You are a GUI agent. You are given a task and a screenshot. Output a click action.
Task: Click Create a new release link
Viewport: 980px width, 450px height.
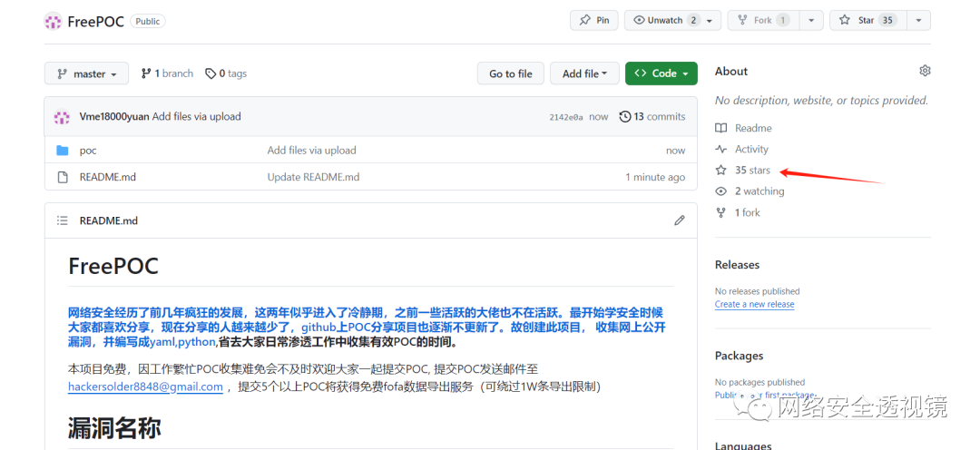[x=754, y=304]
